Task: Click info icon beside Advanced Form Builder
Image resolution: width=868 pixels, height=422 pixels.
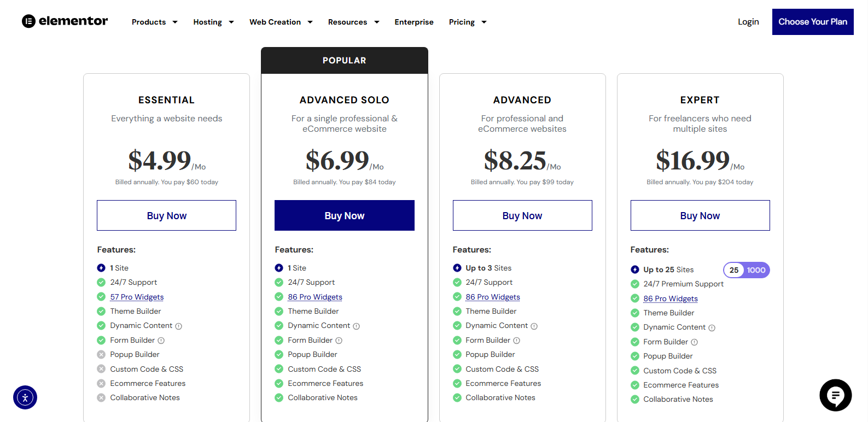Action: (x=516, y=341)
